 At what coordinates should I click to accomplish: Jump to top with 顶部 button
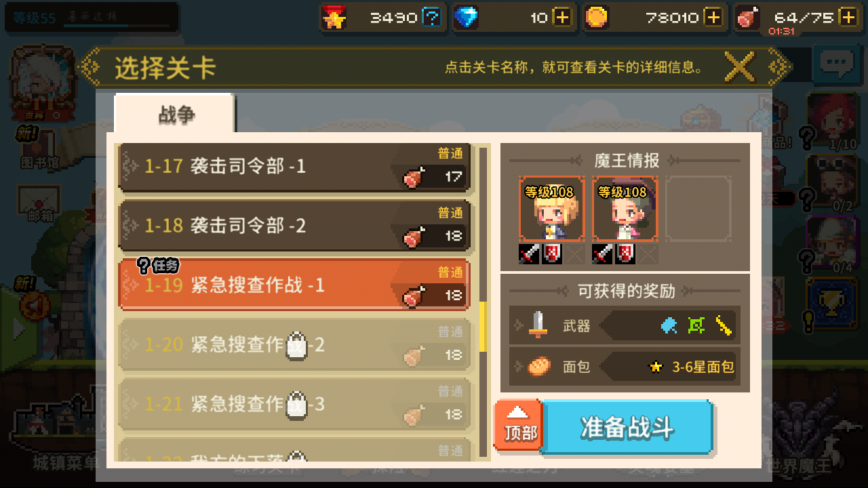point(519,426)
